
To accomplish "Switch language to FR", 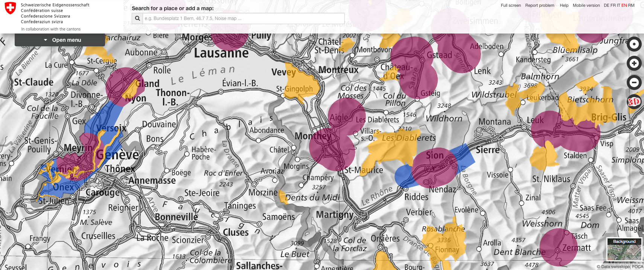I will (613, 5).
